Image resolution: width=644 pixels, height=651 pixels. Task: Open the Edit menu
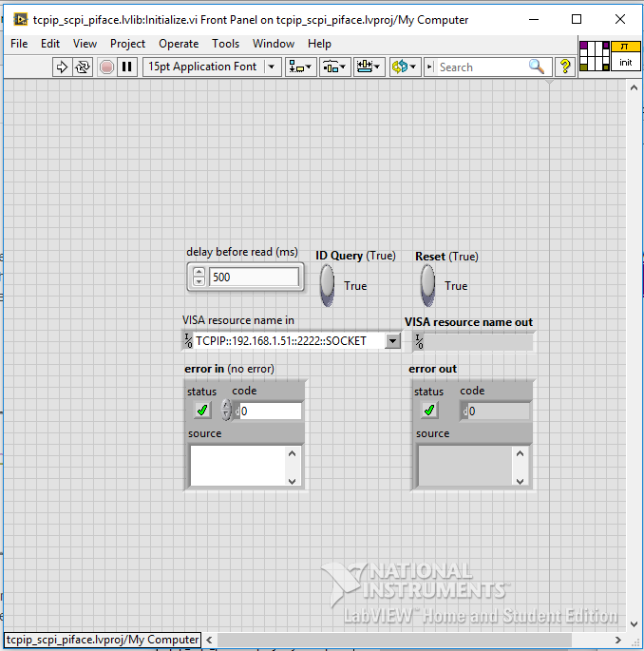tap(50, 44)
